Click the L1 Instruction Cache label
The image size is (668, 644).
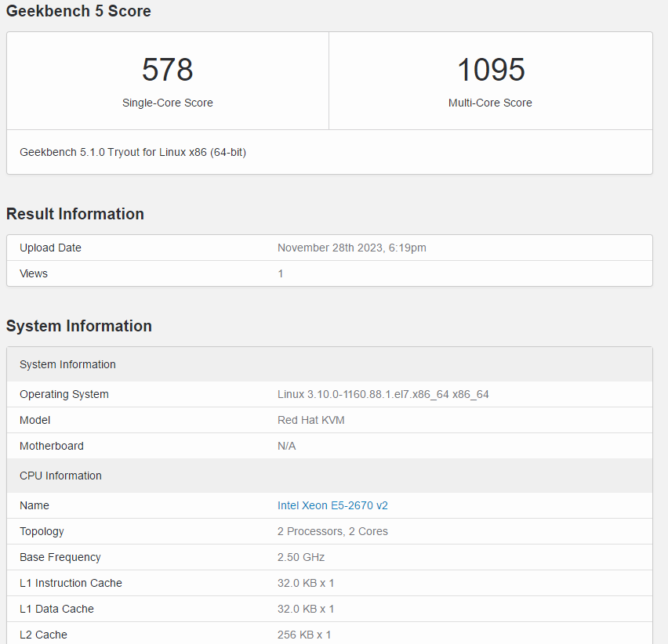[71, 583]
